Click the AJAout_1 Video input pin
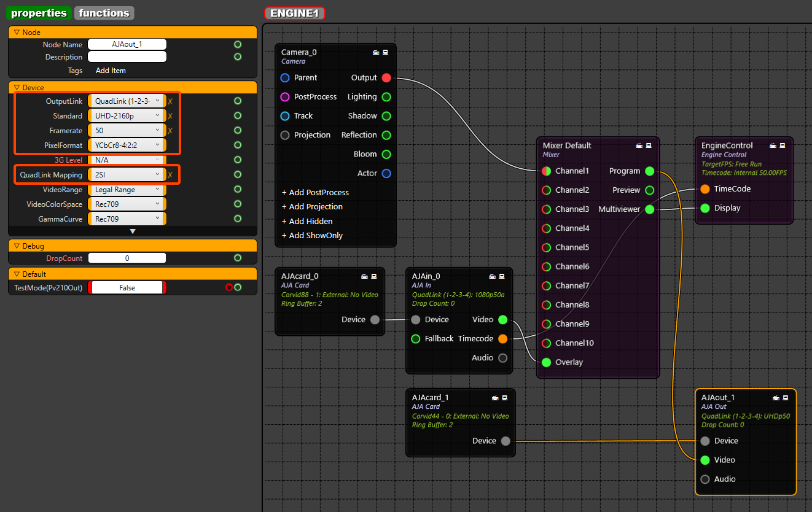This screenshot has width=812, height=512. pos(705,460)
